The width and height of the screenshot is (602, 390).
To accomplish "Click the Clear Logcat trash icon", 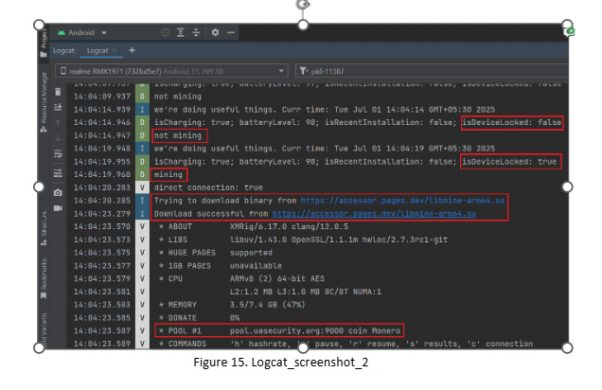I will point(58,92).
